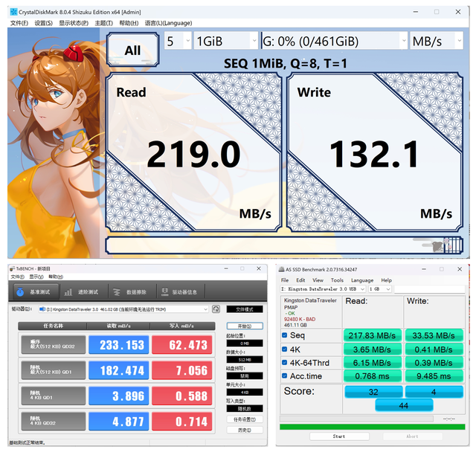Image resolution: width=476 pixels, height=452 pixels.
Task: Open the Edit menu in AS SSD Benchmark
Action: click(300, 280)
